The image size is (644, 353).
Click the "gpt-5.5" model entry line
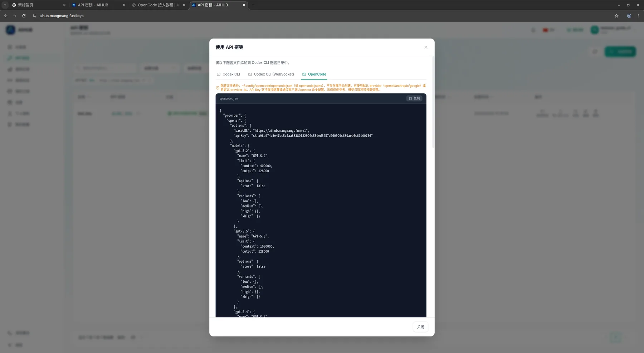click(244, 231)
